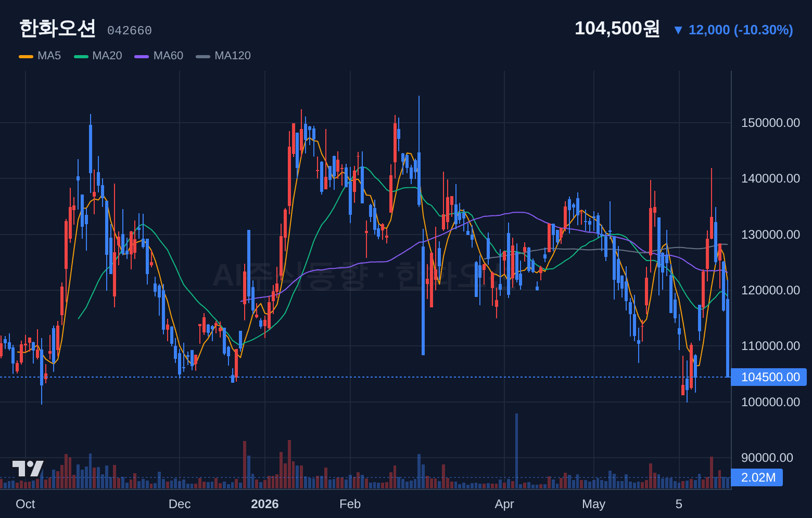812x518 pixels.
Task: Click the 100000.00 price axis label
Action: [770, 402]
